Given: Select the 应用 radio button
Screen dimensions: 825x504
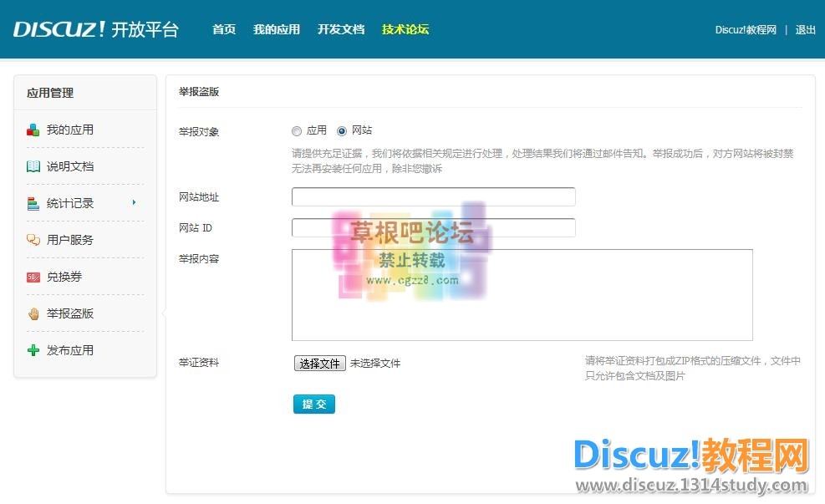Looking at the screenshot, I should point(297,131).
